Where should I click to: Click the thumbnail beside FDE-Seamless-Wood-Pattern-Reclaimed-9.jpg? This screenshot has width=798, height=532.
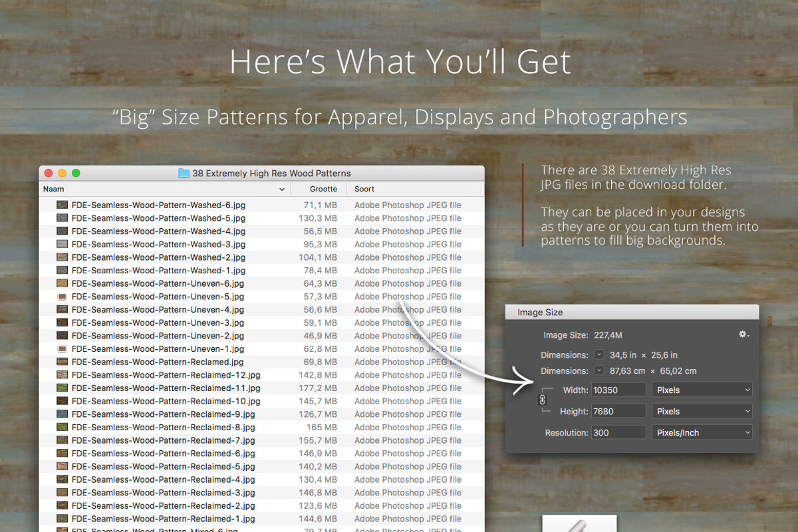tap(62, 414)
